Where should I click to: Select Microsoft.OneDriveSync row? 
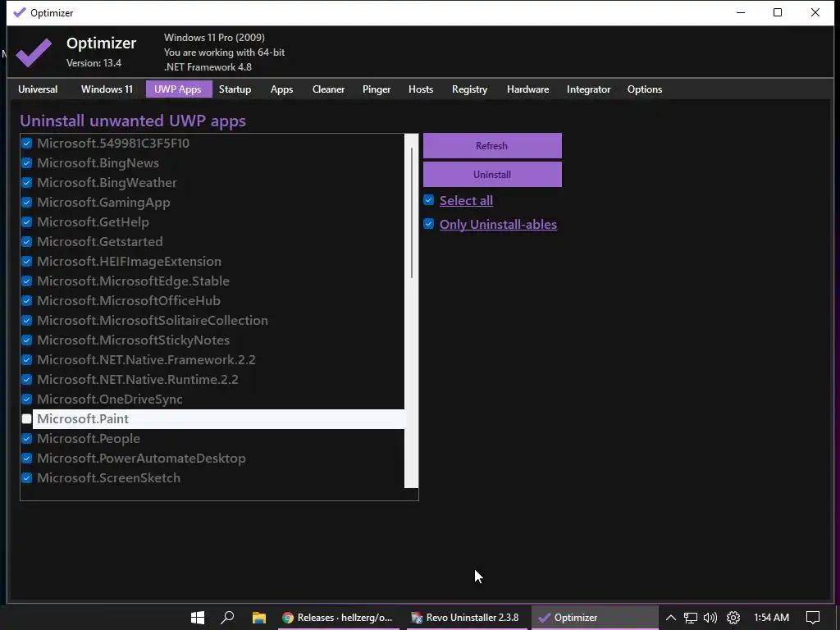[x=212, y=399]
